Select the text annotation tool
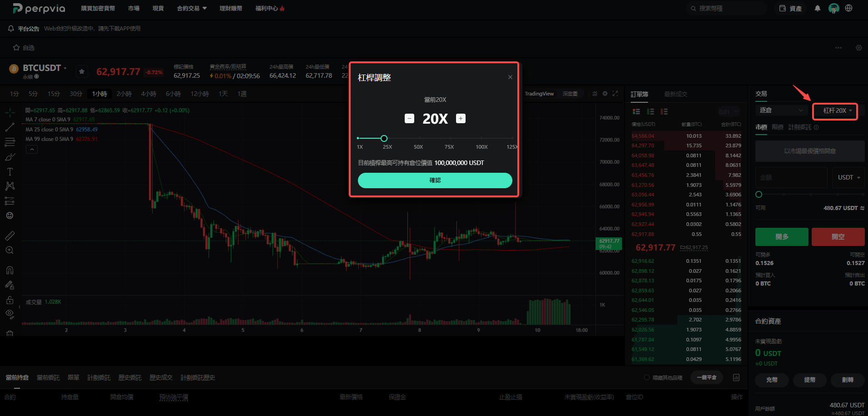This screenshot has height=416, width=868. tap(10, 172)
